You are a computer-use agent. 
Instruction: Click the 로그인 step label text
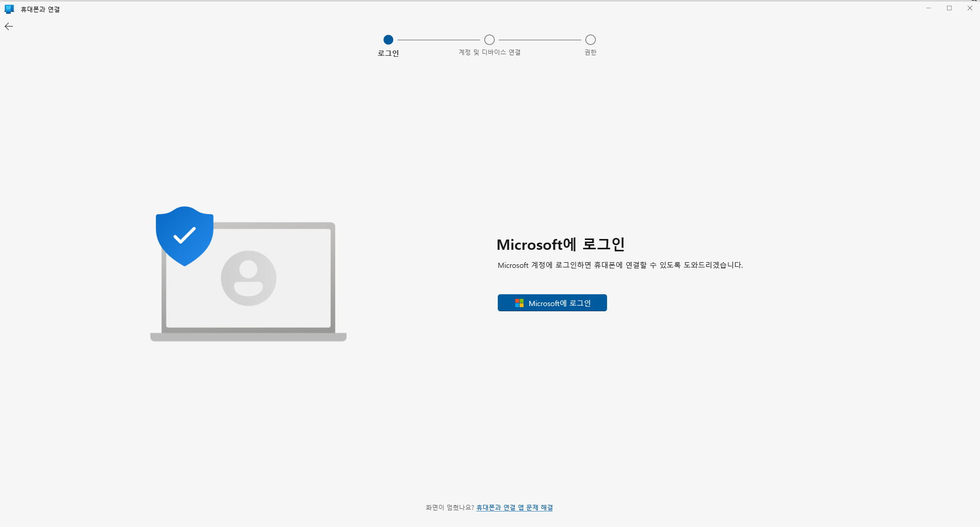click(x=388, y=53)
